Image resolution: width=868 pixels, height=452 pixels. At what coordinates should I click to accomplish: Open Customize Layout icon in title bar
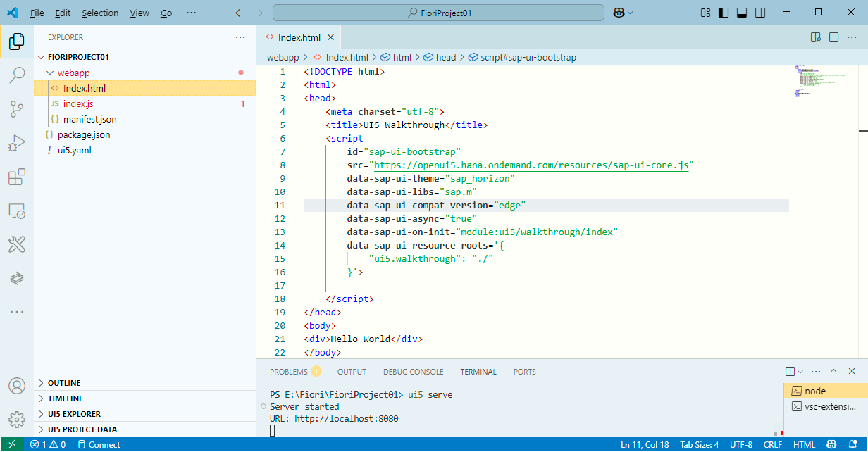[706, 13]
